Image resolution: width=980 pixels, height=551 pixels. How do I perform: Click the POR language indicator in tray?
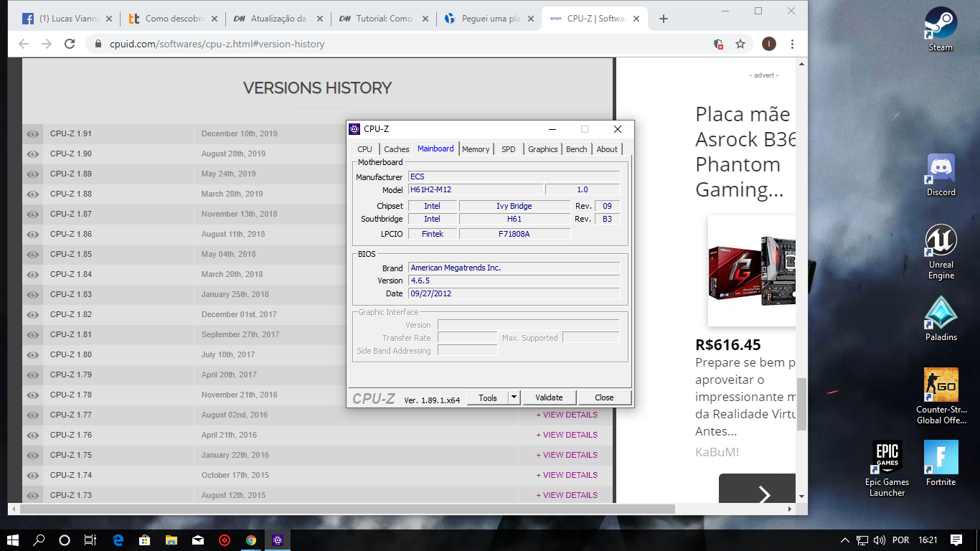901,540
